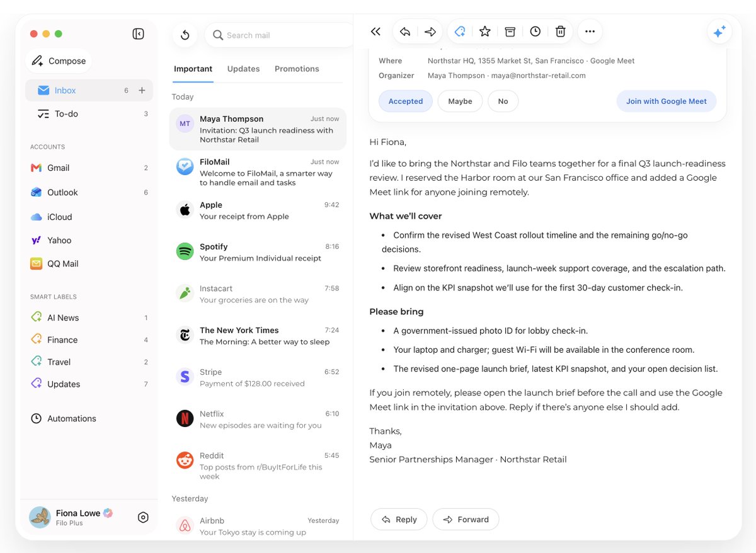Click the Forward button below the message

point(466,520)
